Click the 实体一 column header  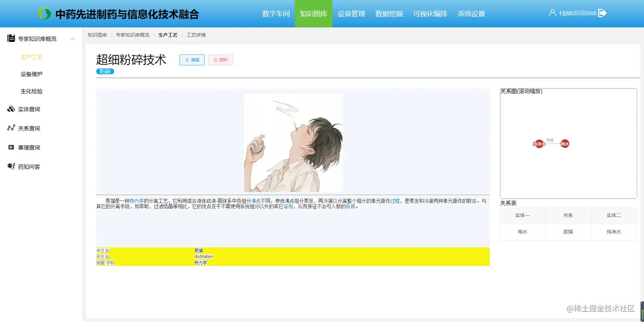pos(523,216)
